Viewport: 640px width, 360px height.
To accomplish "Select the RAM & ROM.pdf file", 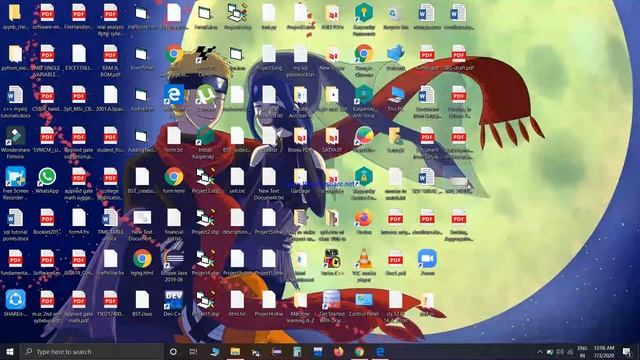I will tap(110, 60).
